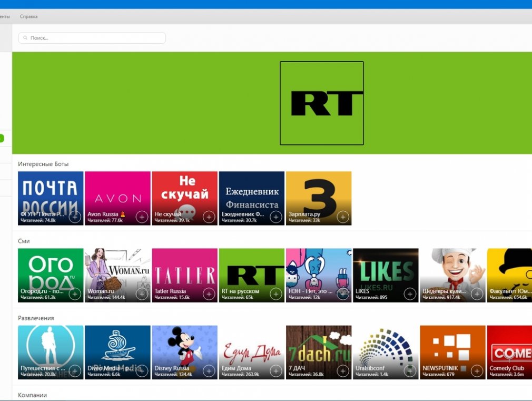
Task: Subscribe to Зарплата.ру using the plus icon
Action: [x=343, y=217]
